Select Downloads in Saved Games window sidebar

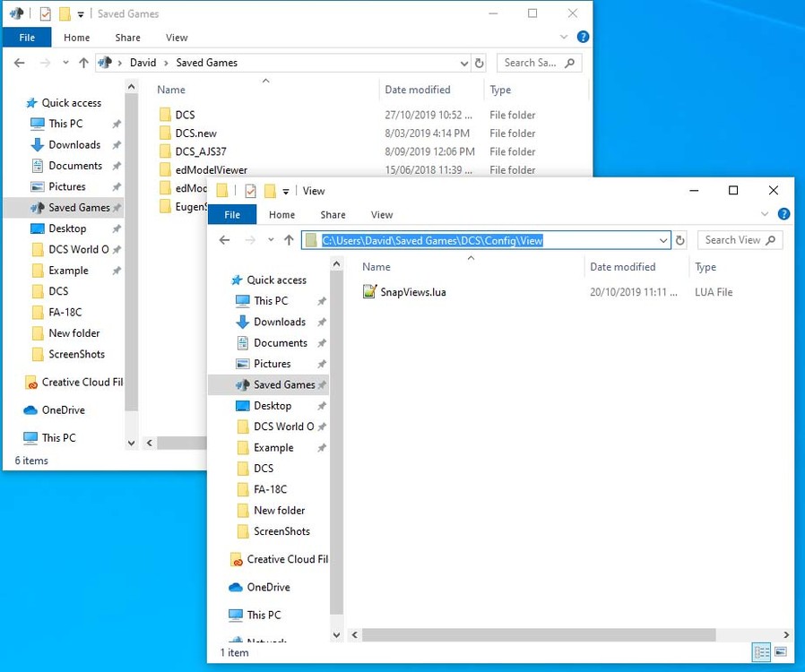pos(74,144)
